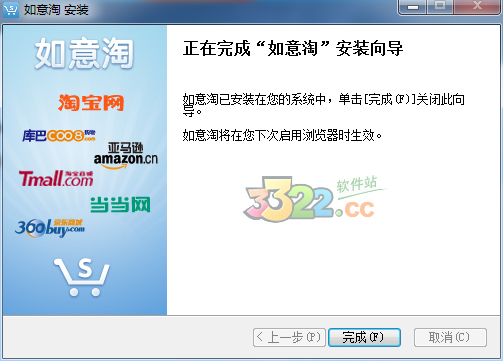Click the amazon.cn 亚马逊 logo
This screenshot has height=361, width=503.
126,156
